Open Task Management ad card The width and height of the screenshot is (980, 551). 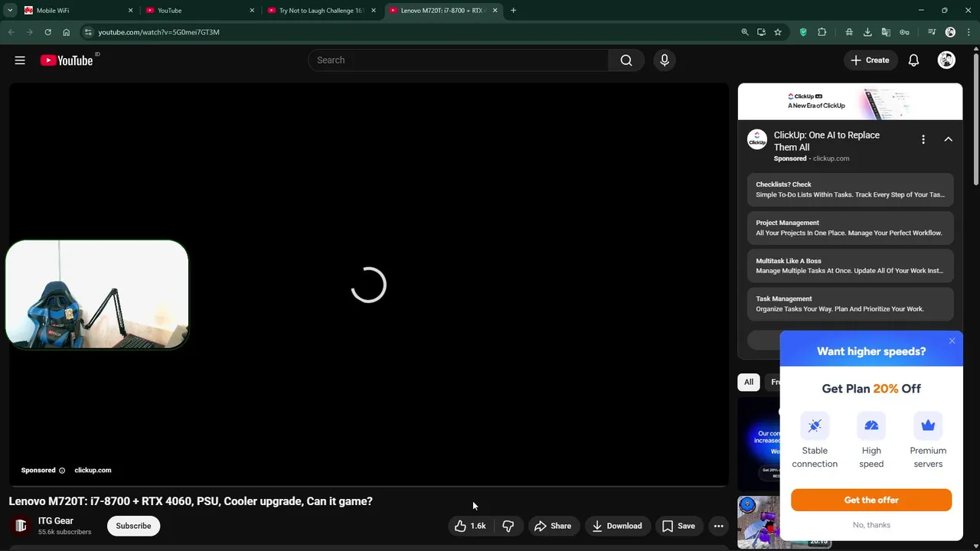pyautogui.click(x=851, y=304)
